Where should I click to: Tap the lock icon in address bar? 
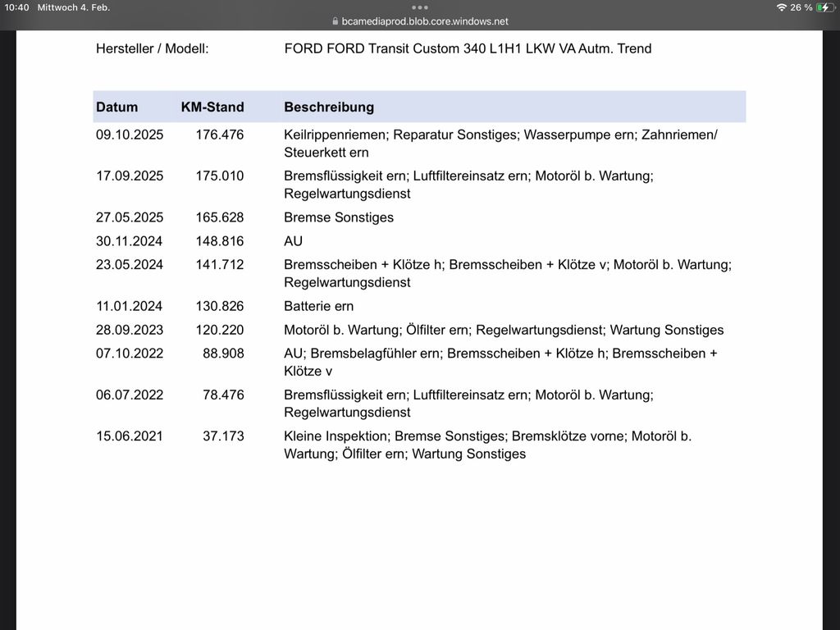click(335, 22)
